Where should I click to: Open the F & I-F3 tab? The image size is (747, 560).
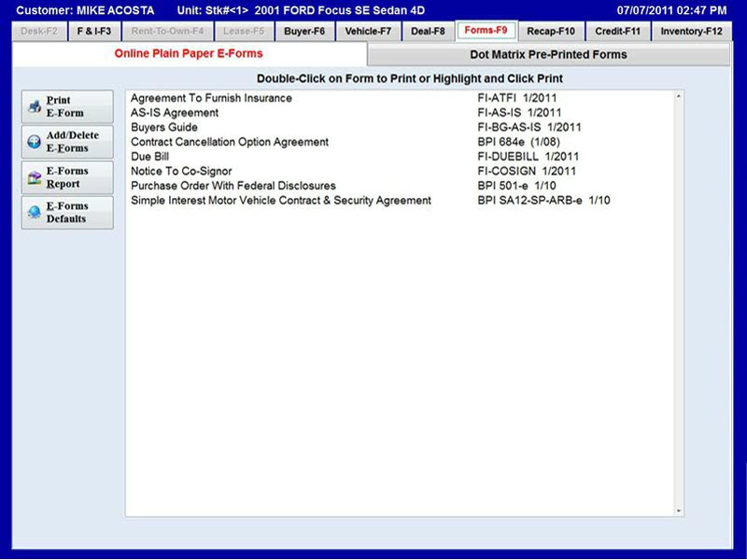click(93, 31)
